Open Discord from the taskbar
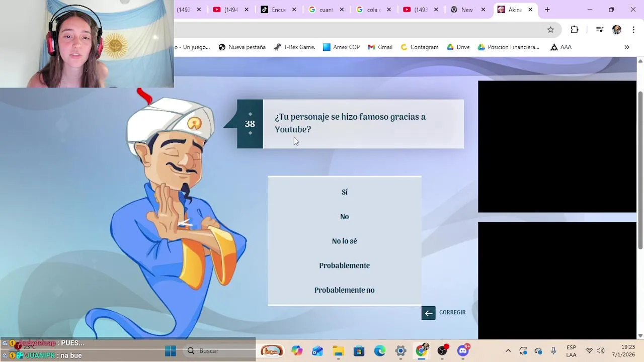This screenshot has width=644, height=362. click(463, 350)
